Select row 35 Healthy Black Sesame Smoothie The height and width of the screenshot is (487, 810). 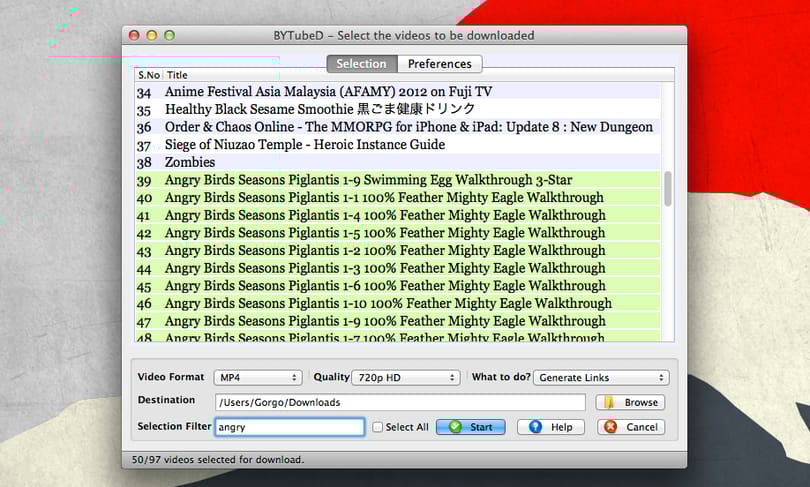(398, 109)
